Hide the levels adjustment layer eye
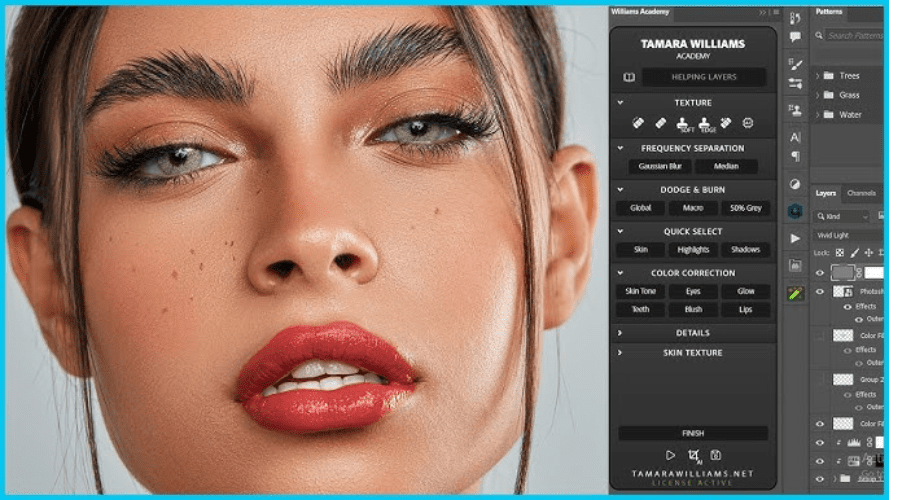Screen dimensions: 900x500 (820, 443)
